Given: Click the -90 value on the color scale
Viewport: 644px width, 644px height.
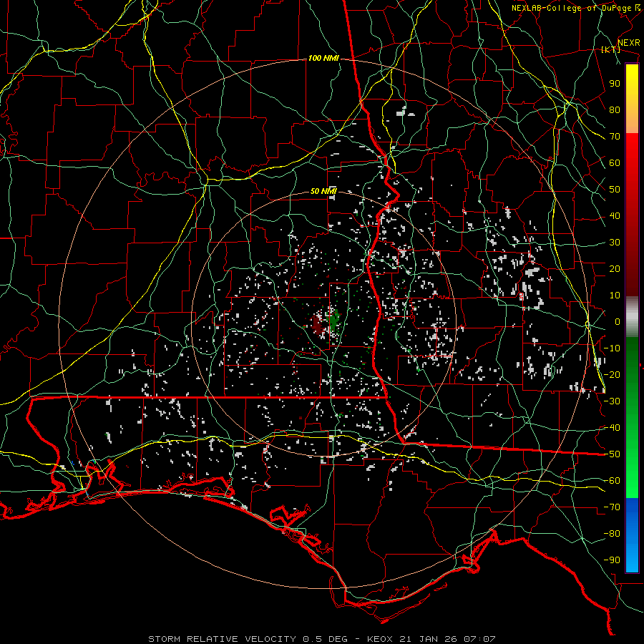Looking at the screenshot, I should pyautogui.click(x=612, y=560).
